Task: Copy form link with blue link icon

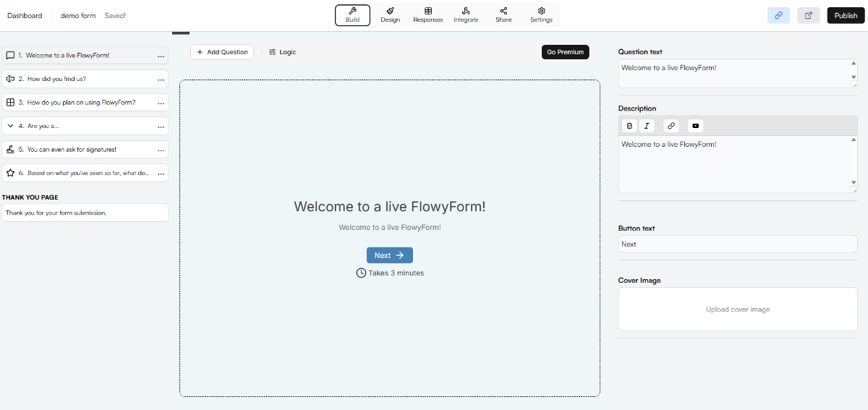Action: pyautogui.click(x=778, y=15)
